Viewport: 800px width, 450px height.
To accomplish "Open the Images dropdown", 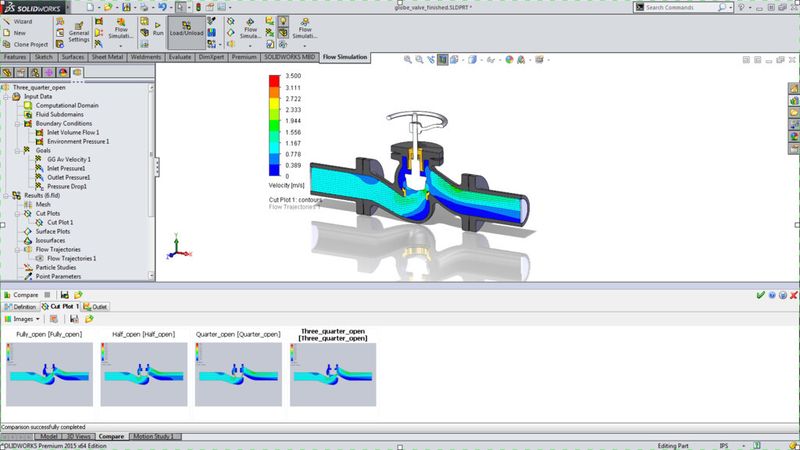I will pos(22,319).
